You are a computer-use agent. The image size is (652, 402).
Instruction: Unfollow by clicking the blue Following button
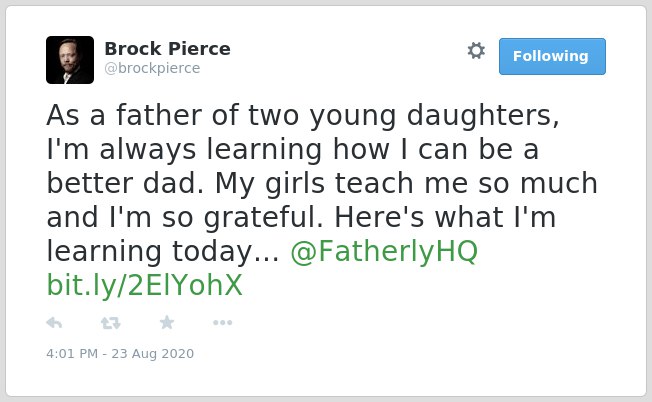point(552,57)
